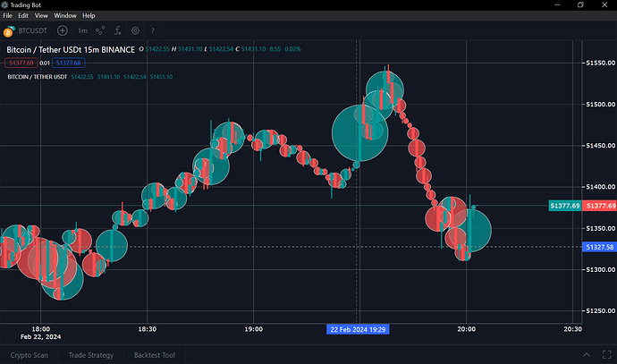Open the fx indicators menu
The width and height of the screenshot is (617, 364).
118,30
